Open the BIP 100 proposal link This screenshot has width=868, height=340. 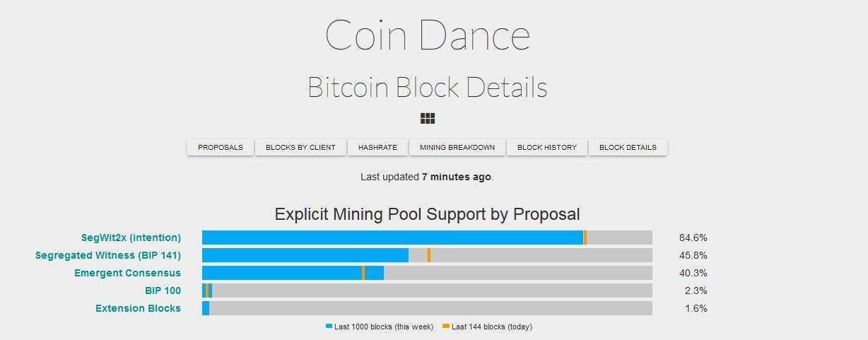[163, 291]
